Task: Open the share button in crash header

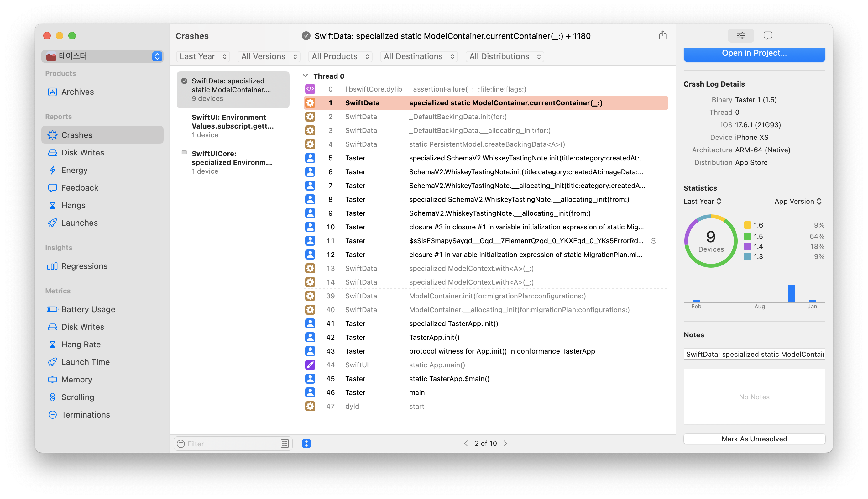Action: click(662, 36)
